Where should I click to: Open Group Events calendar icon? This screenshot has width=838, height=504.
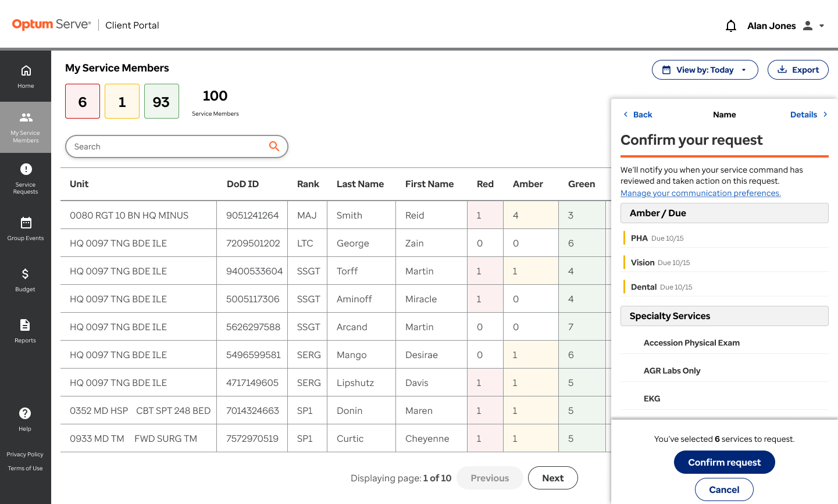coord(26,223)
